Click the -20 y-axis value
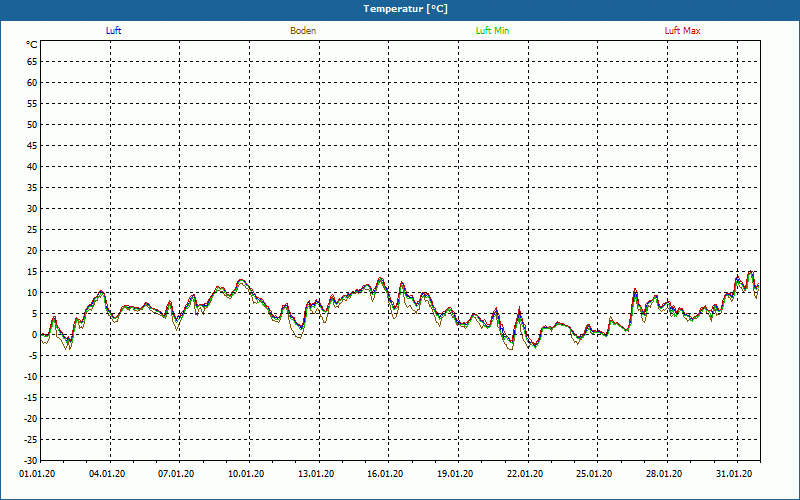 [31, 419]
